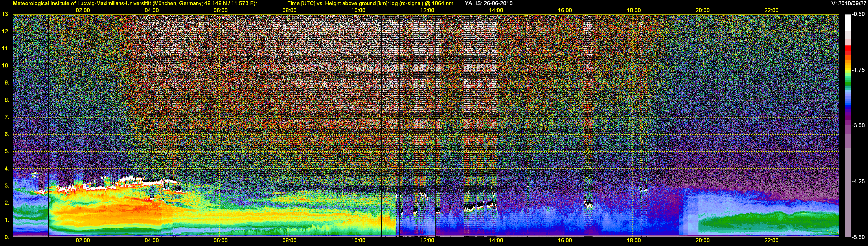Click the single-digit '1.' height axis label
Image resolution: width=868 pixels, height=246 pixels.
7,220
